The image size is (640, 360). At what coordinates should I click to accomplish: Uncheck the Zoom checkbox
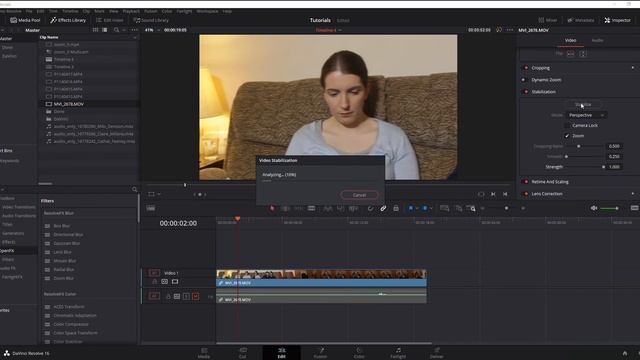tap(567, 136)
